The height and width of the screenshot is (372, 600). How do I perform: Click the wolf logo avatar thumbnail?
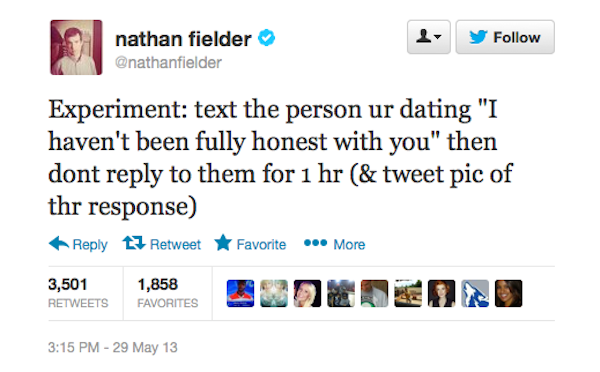click(475, 293)
